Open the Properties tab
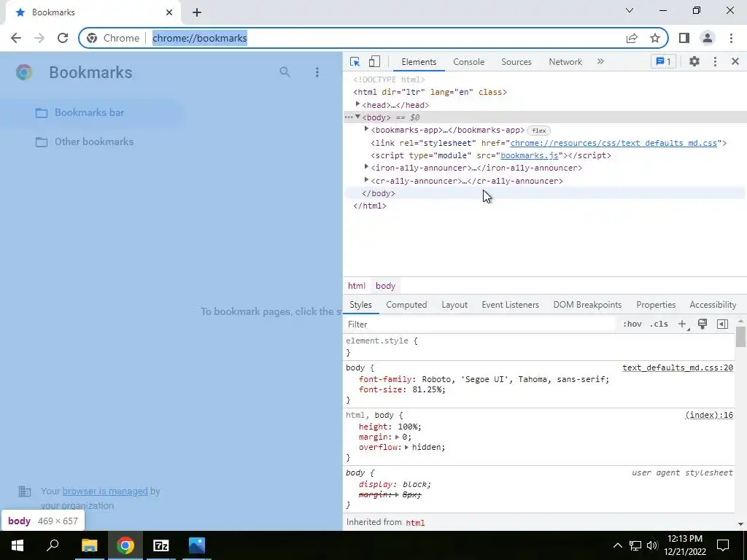The height and width of the screenshot is (560, 747). pyautogui.click(x=656, y=305)
